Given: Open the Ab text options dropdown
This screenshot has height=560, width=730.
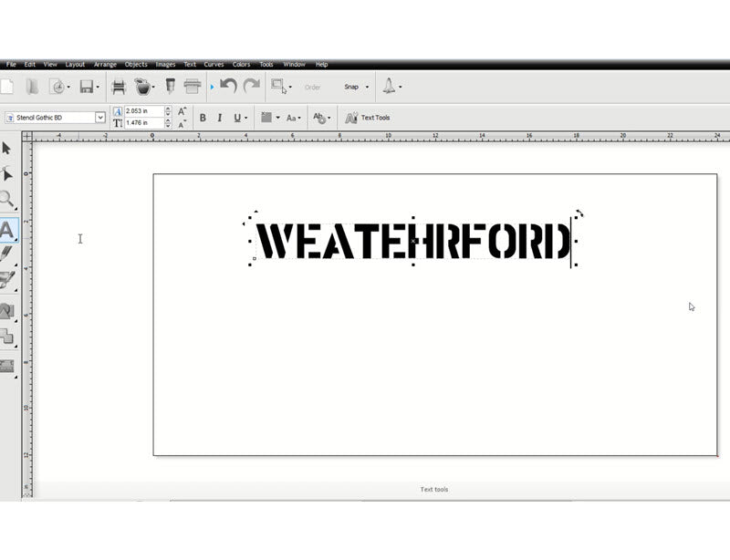Looking at the screenshot, I should coord(322,118).
